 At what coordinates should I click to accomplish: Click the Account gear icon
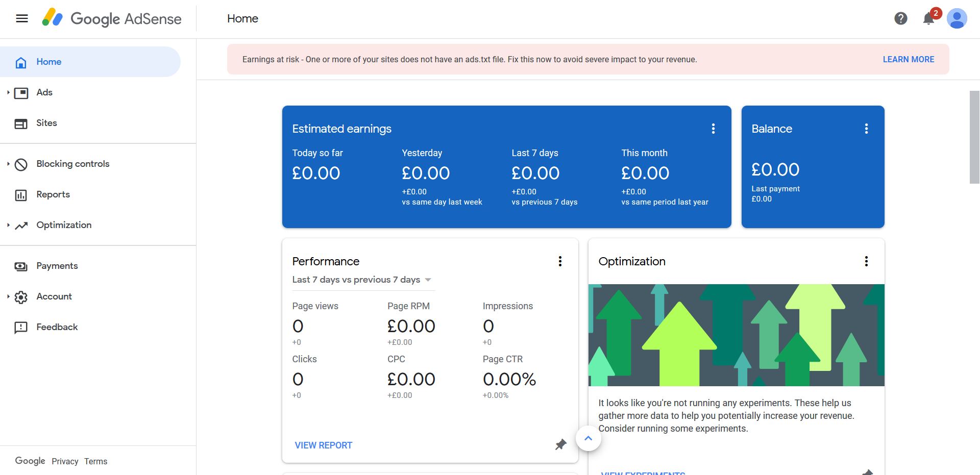(x=21, y=297)
